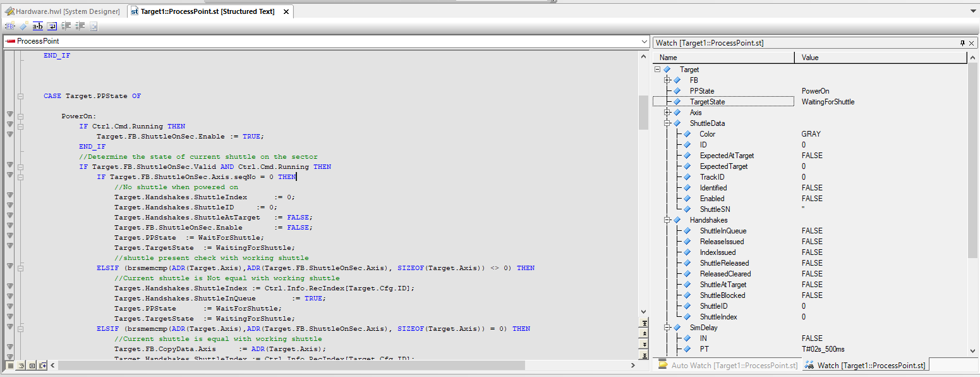Toggle the a·b whitespace display icon
This screenshot has width=980, height=377.
click(38, 26)
